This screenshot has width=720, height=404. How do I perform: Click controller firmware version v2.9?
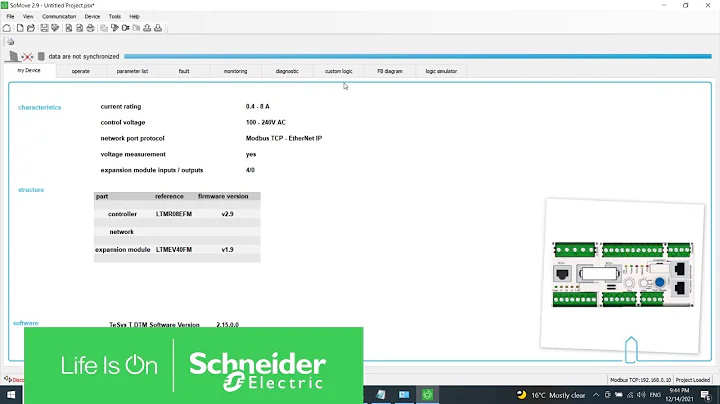coord(227,214)
